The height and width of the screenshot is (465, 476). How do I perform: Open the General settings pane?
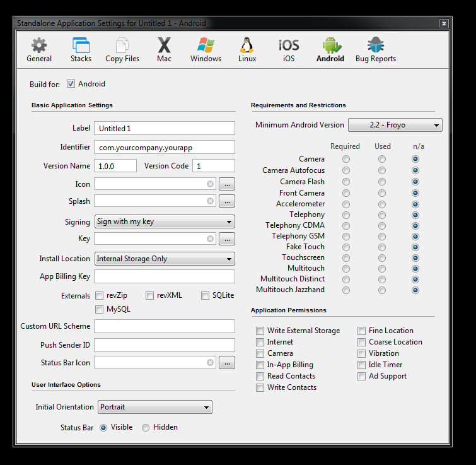(x=39, y=50)
